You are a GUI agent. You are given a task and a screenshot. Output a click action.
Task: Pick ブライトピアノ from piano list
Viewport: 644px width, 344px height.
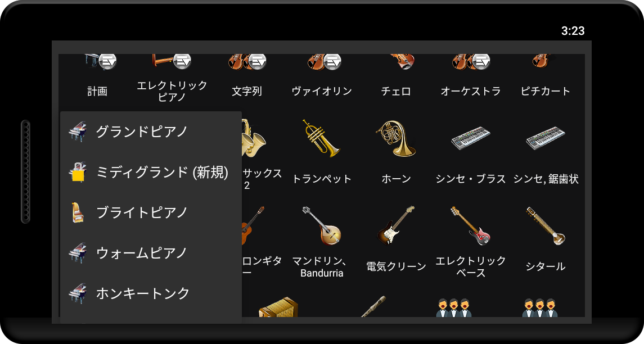[x=151, y=212]
